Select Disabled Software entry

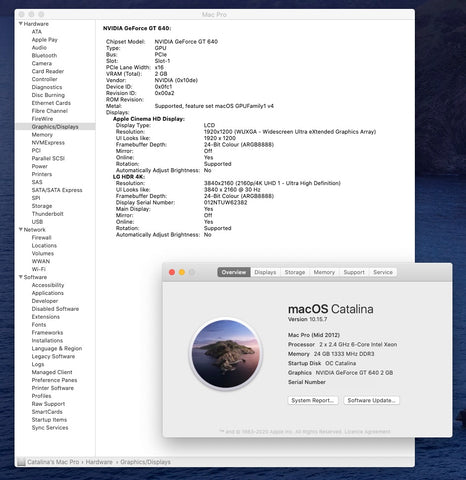click(55, 309)
